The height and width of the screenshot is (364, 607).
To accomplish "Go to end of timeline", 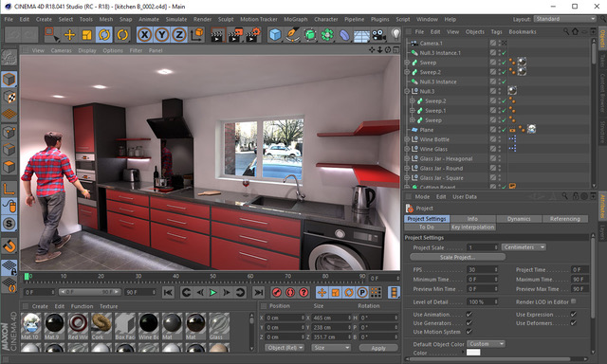I will pyautogui.click(x=259, y=293).
